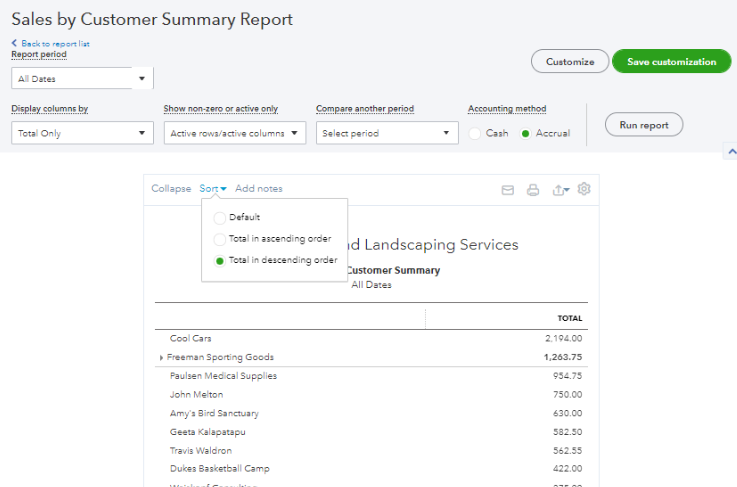The image size is (737, 487).
Task: Select the Cash accounting method
Action: coord(474,133)
